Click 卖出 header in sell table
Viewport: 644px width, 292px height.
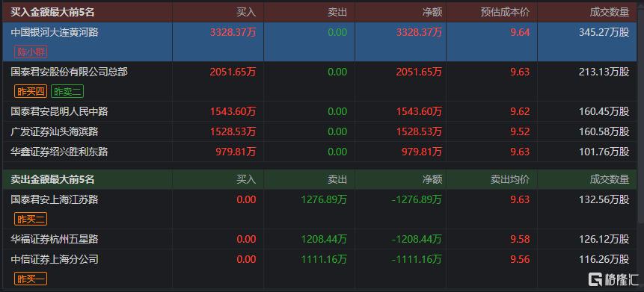click(x=337, y=179)
